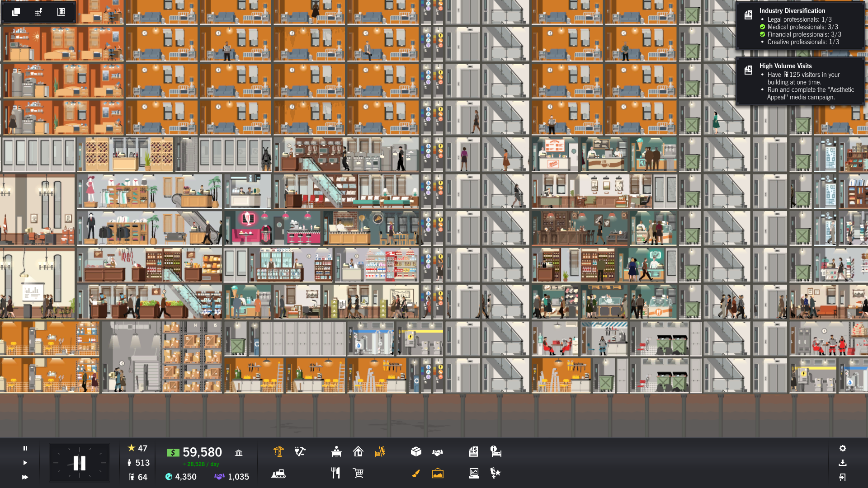Open the office desk category
The image size is (868, 488).
click(336, 451)
